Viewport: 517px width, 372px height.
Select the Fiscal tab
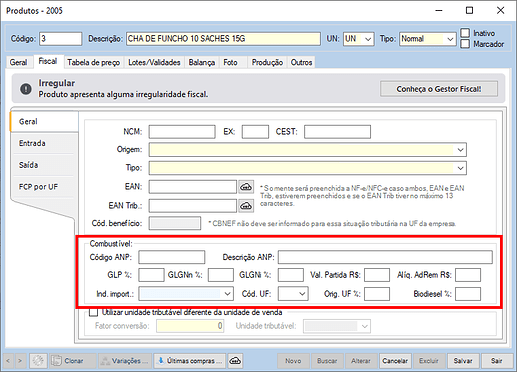48,61
